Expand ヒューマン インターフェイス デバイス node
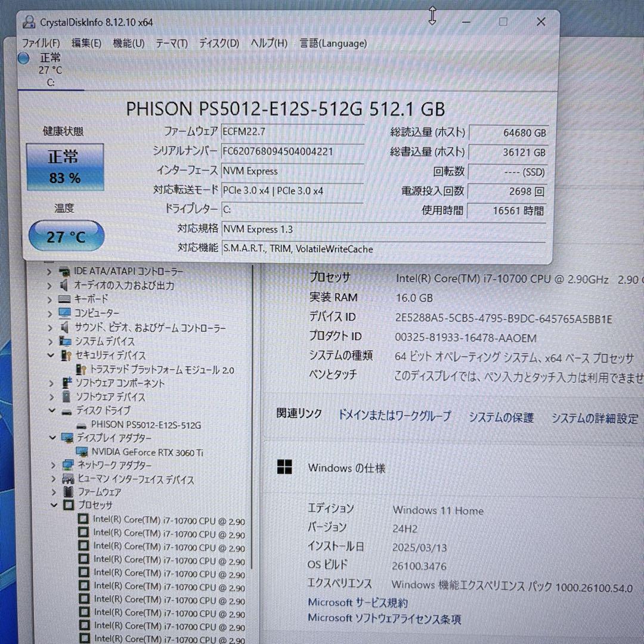 click(54, 479)
